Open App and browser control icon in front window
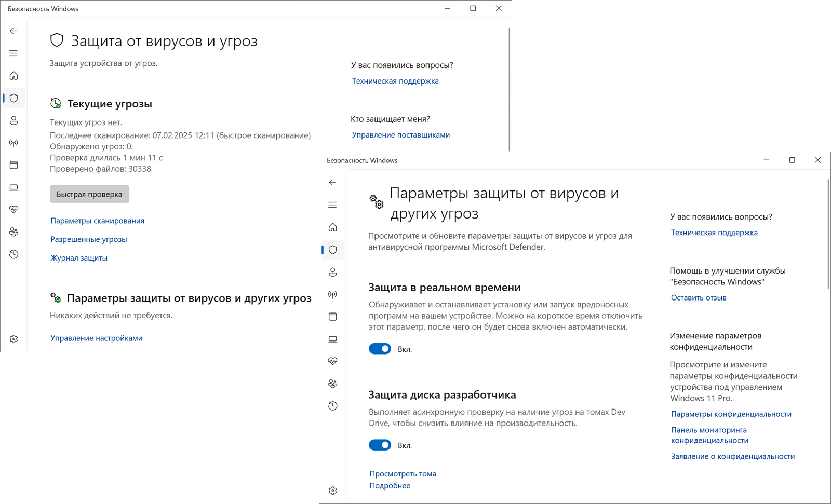Screen dimensions: 831x504 pyautogui.click(x=332, y=317)
